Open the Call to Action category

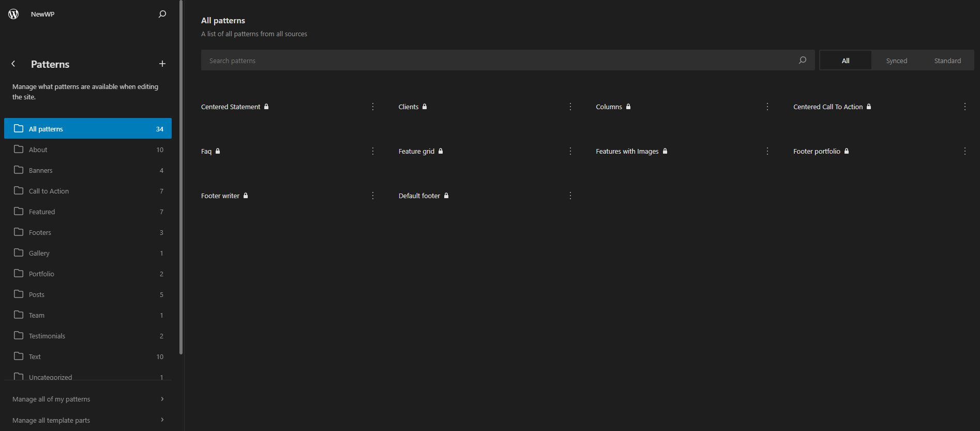pyautogui.click(x=88, y=191)
